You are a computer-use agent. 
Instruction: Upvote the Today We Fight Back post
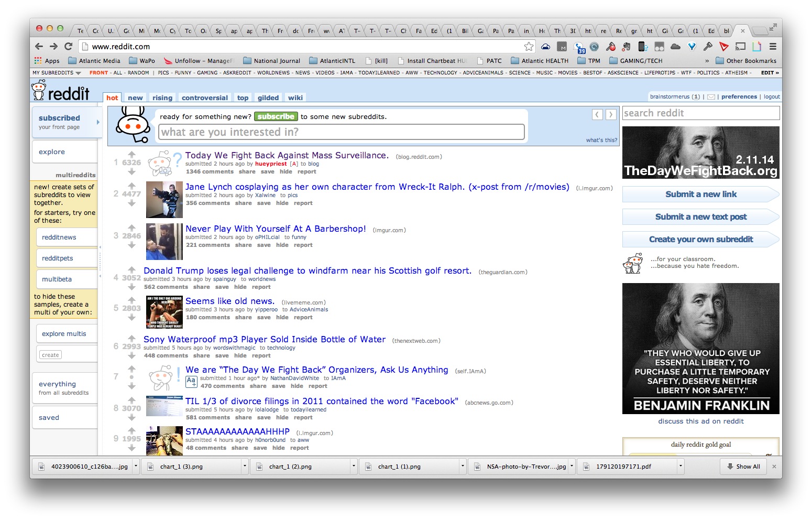[131, 154]
